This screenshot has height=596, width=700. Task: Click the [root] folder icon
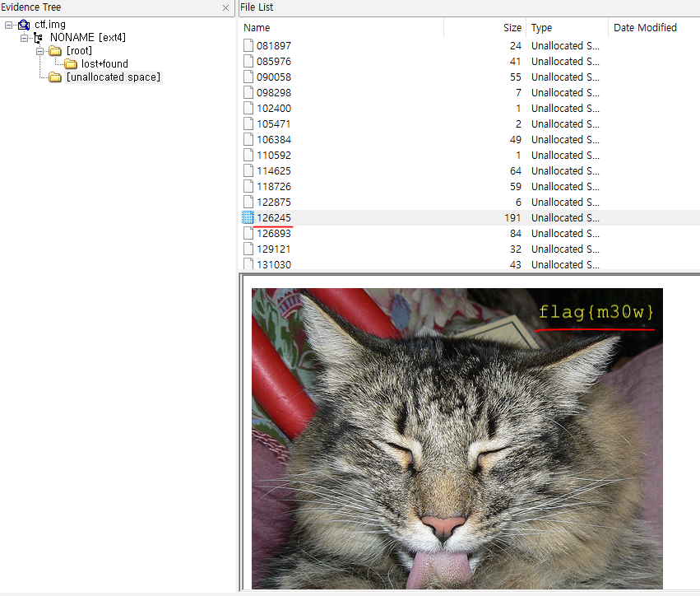pyautogui.click(x=55, y=51)
